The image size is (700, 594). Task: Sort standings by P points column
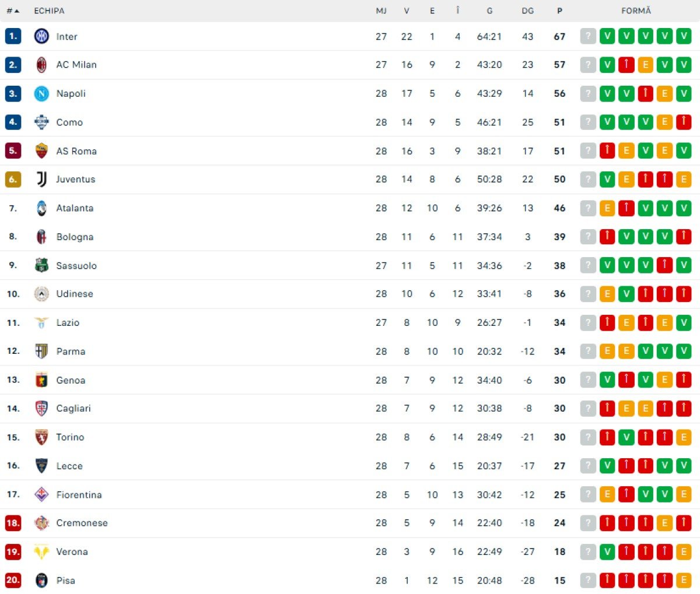[x=559, y=10]
